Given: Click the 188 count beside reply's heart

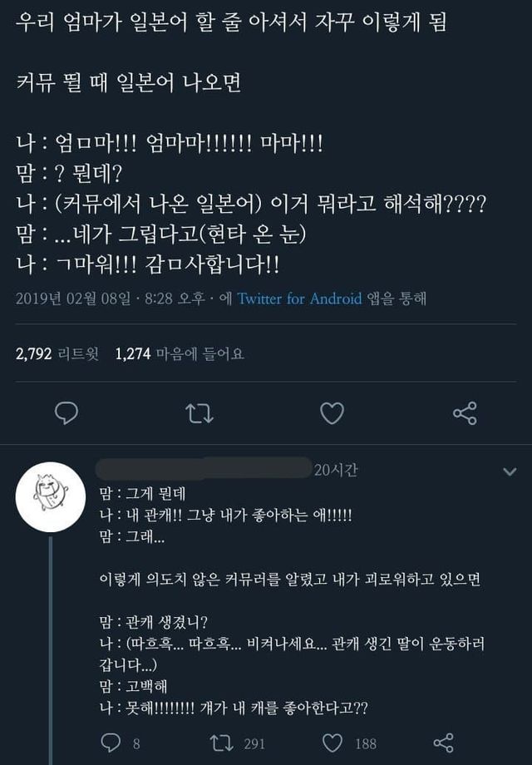Looking at the screenshot, I should point(366,743).
